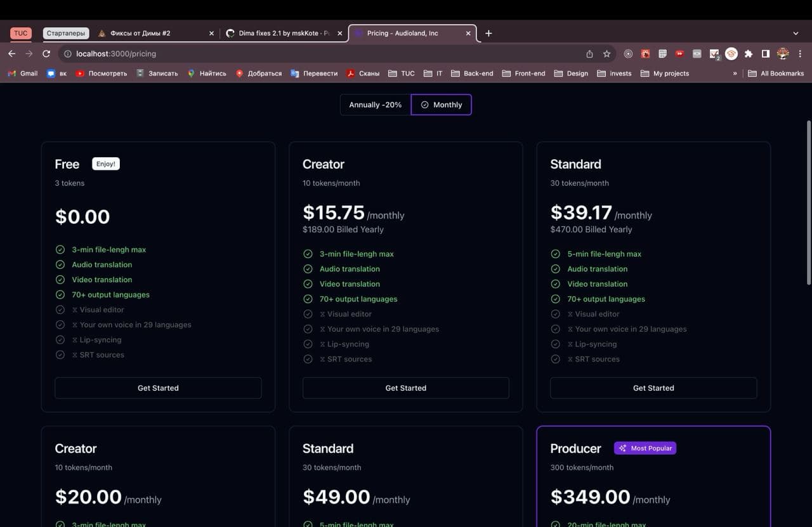
Task: Open the round orange-white extension icon
Action: 731,54
